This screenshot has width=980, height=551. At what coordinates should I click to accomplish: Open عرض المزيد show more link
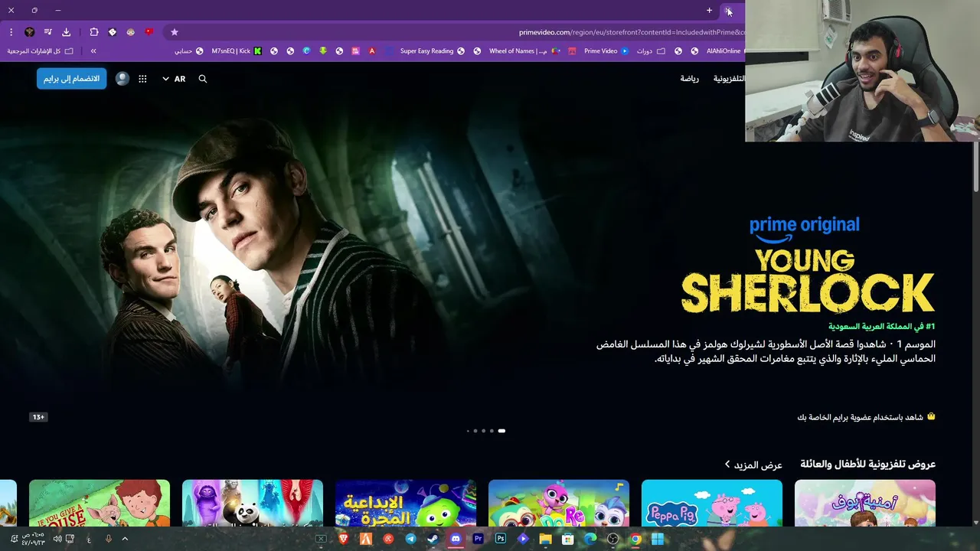coord(753,465)
